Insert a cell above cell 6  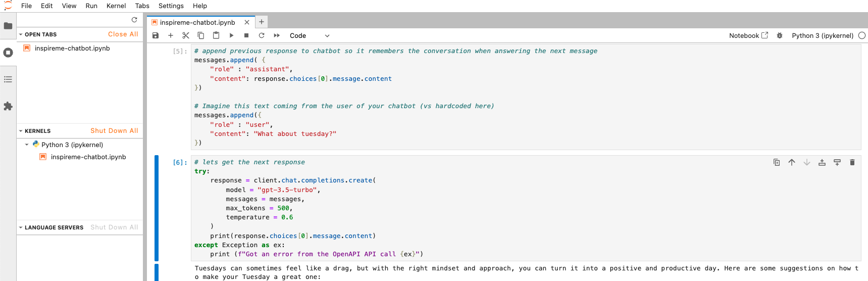[x=822, y=162]
